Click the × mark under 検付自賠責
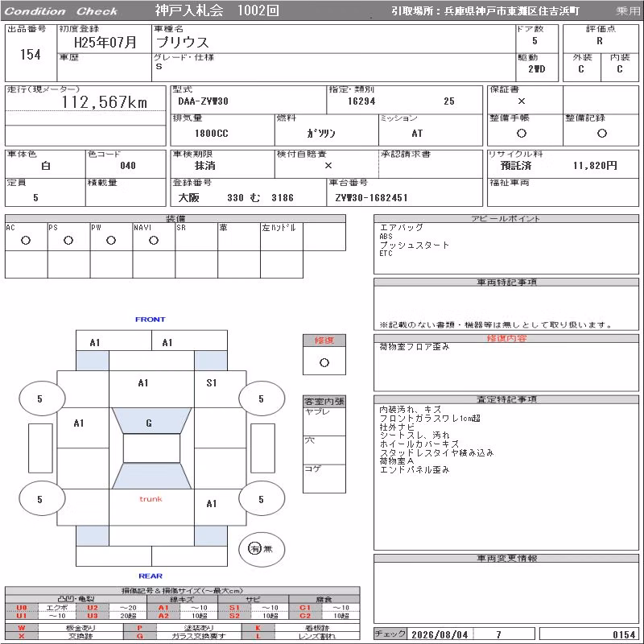Screen dimensions: 644x644 pyautogui.click(x=328, y=166)
